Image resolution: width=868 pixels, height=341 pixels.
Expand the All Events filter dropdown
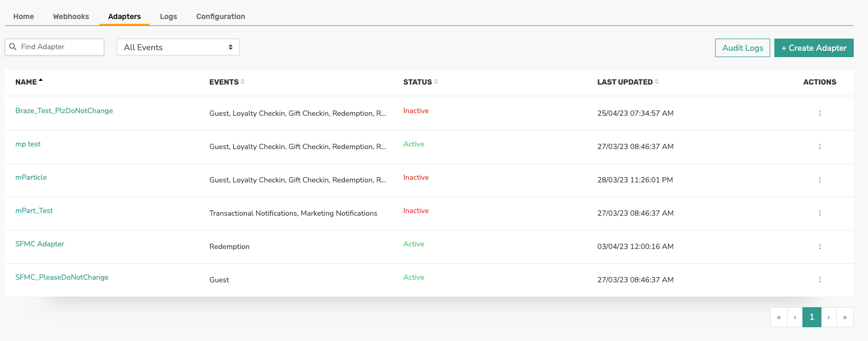coord(178,47)
